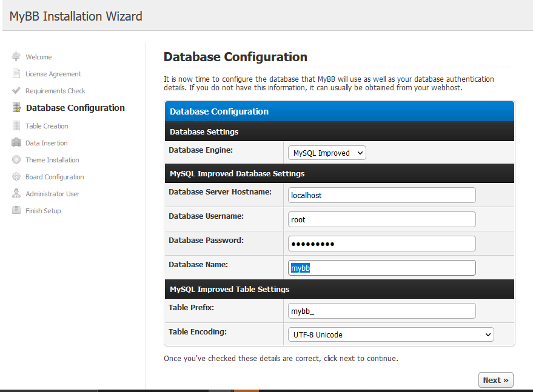The height and width of the screenshot is (392, 533).
Task: Click the Table Creation grid icon
Action: coord(16,126)
